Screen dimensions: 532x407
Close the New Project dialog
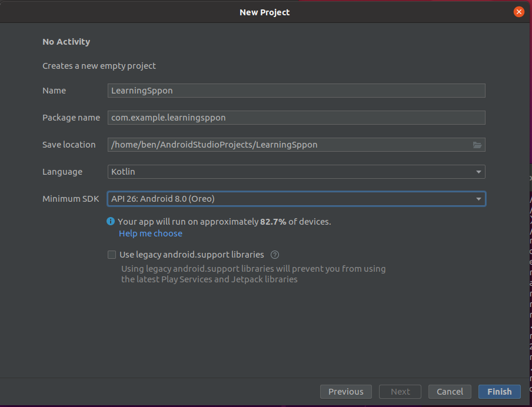pyautogui.click(x=518, y=12)
